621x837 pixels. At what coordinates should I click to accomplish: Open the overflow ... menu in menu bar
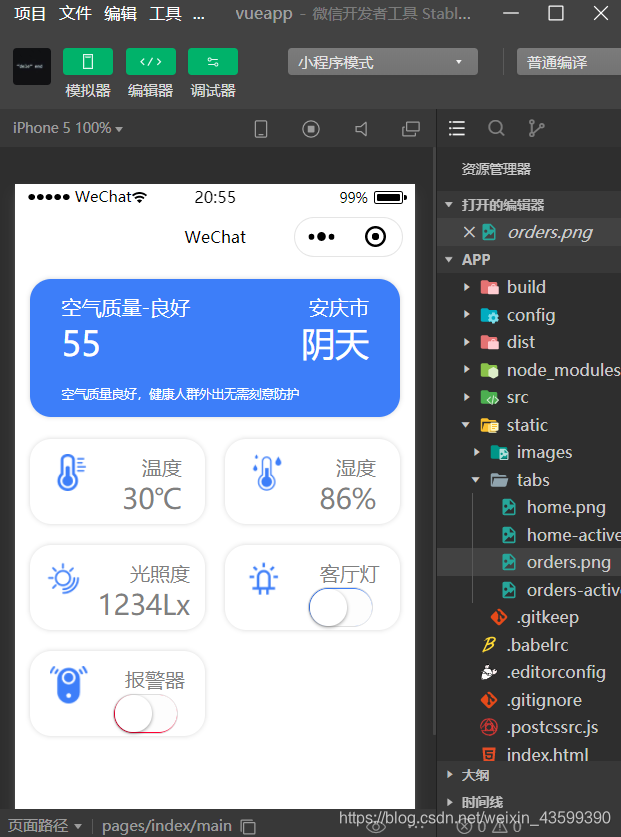[199, 15]
